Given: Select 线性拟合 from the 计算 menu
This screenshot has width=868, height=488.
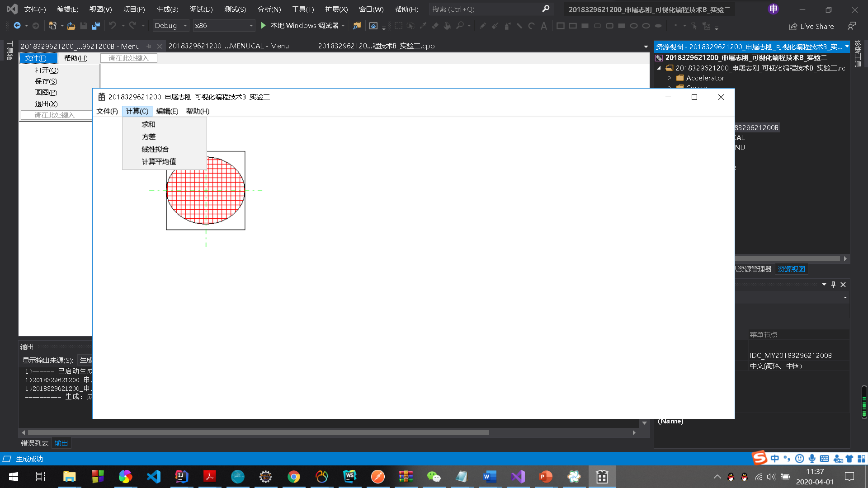Looking at the screenshot, I should [155, 149].
